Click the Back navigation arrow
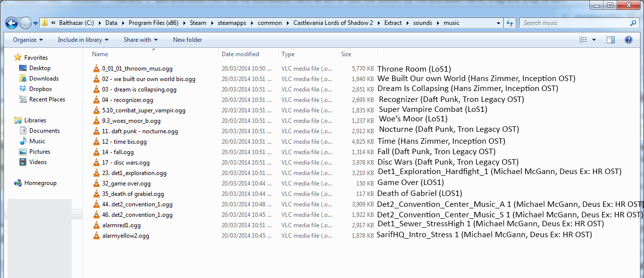 (12, 23)
